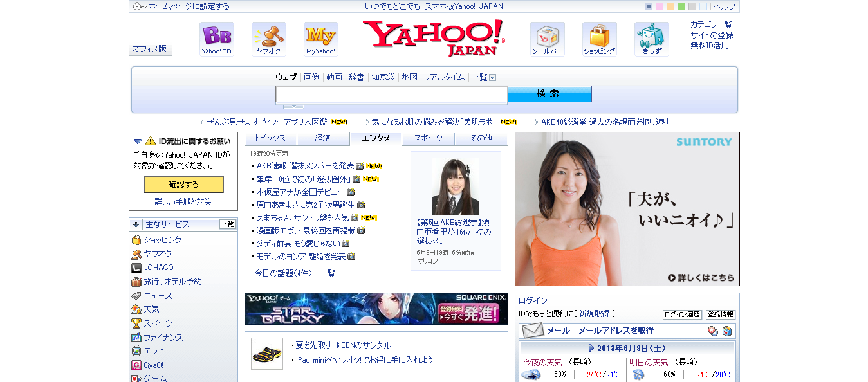
Task: Click the red globe icon in mail row
Action: [x=713, y=331]
